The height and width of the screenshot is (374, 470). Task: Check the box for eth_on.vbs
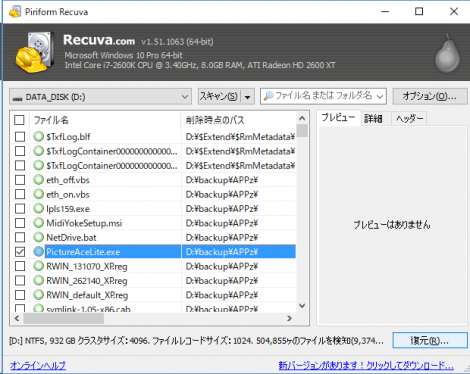(20, 194)
